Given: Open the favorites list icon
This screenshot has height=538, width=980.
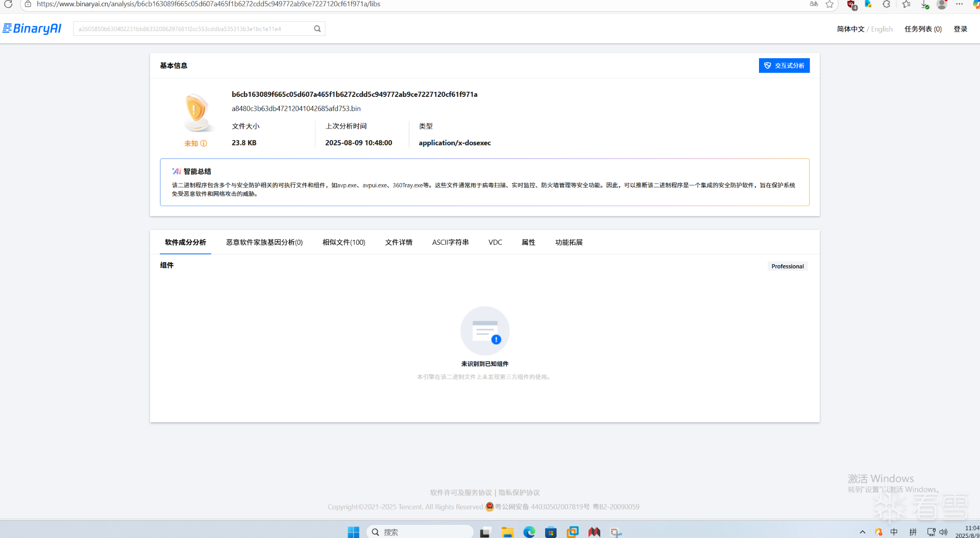Looking at the screenshot, I should point(906,4).
